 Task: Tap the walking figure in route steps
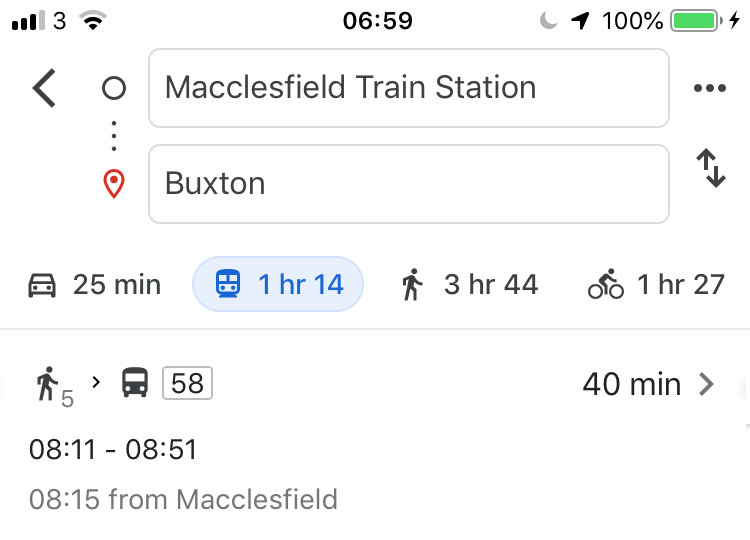click(47, 384)
